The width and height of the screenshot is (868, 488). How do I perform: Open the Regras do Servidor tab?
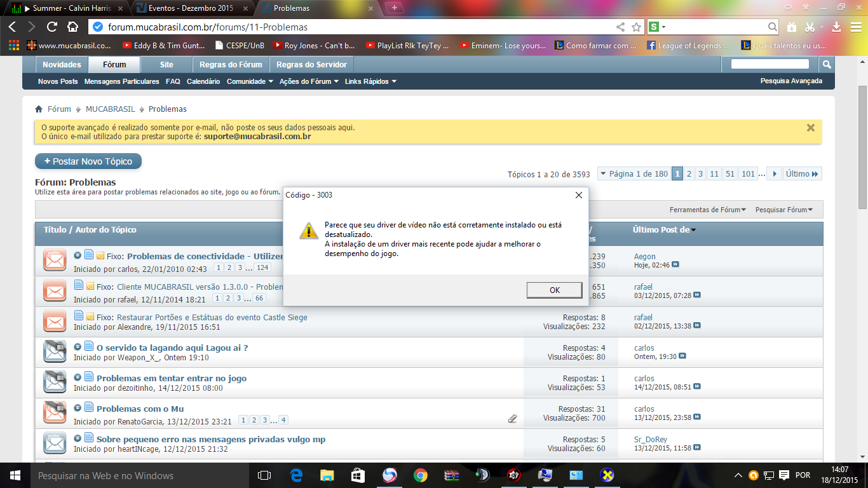coord(311,65)
